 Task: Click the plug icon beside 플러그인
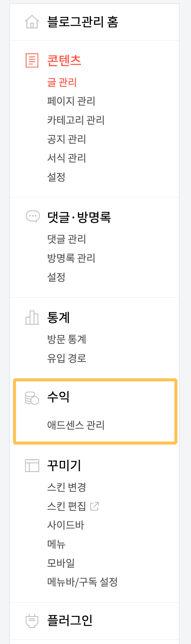tap(32, 620)
